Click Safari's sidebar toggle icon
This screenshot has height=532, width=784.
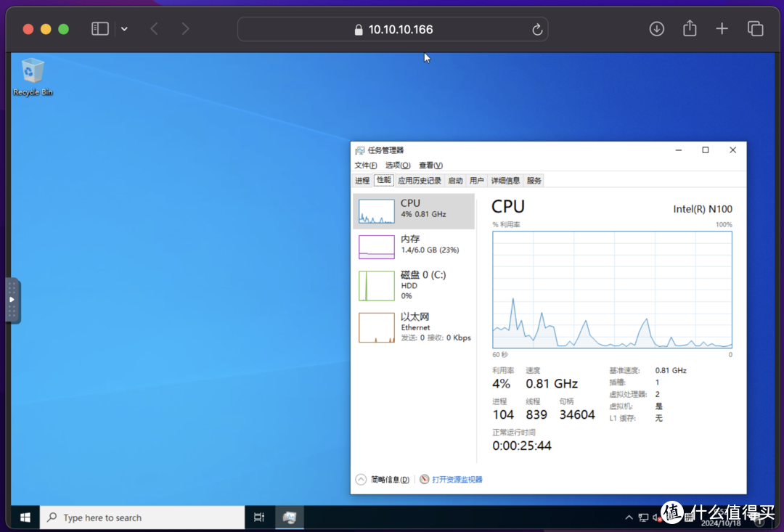(100, 29)
